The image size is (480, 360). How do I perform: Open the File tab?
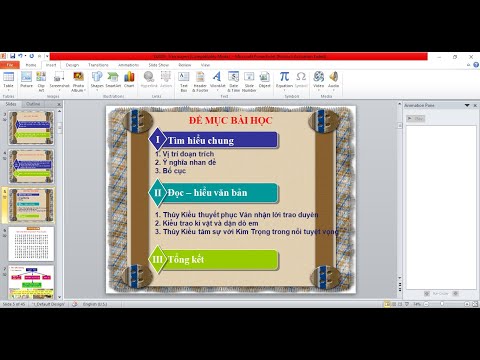(x=10, y=65)
